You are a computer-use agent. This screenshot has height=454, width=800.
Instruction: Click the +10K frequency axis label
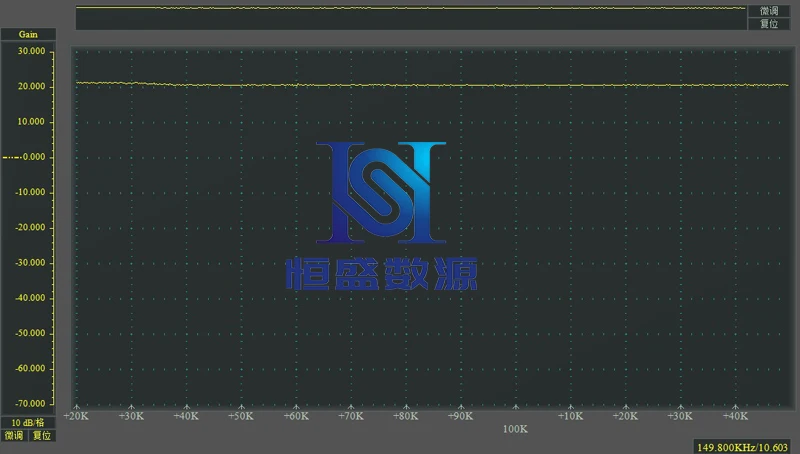coord(570,416)
